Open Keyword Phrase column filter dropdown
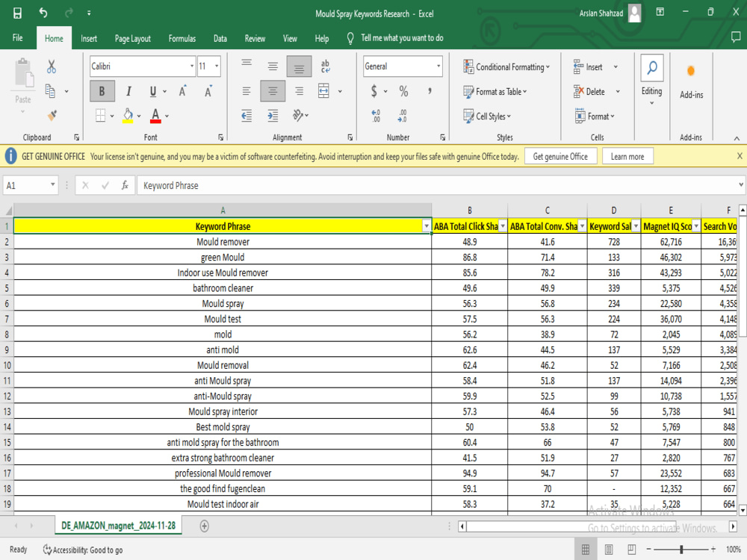The width and height of the screenshot is (747, 560). tap(426, 227)
